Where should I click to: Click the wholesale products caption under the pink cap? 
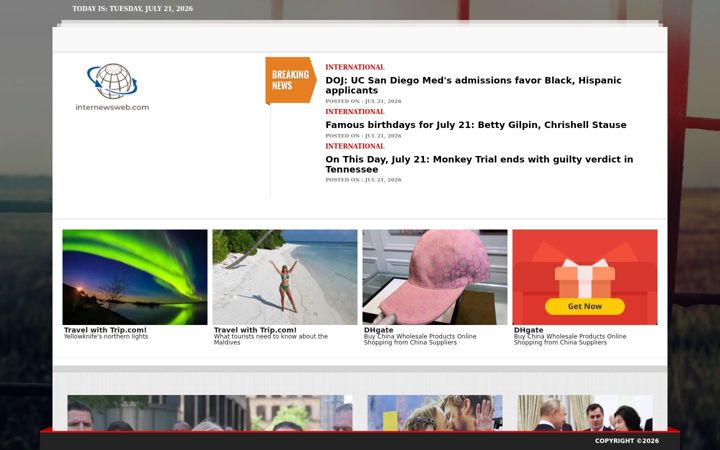click(x=420, y=339)
